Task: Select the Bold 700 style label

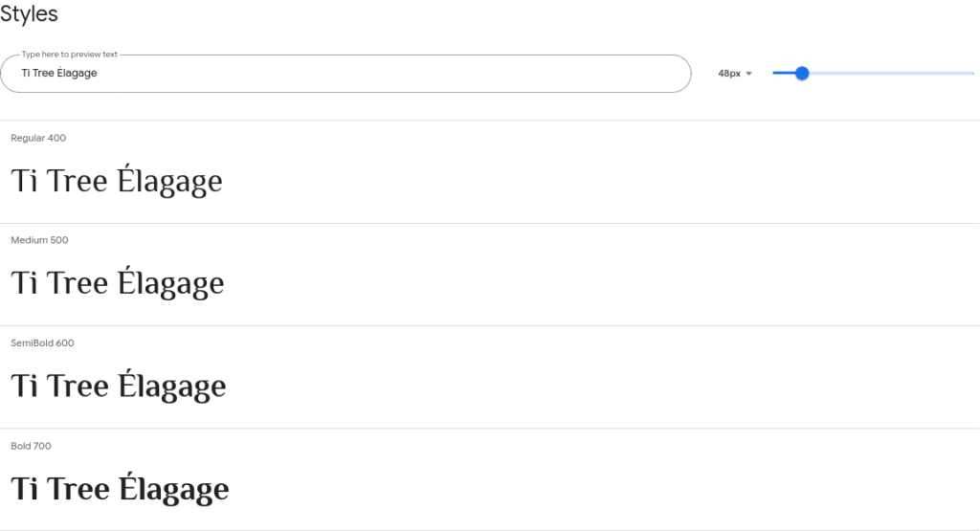Action: click(31, 446)
